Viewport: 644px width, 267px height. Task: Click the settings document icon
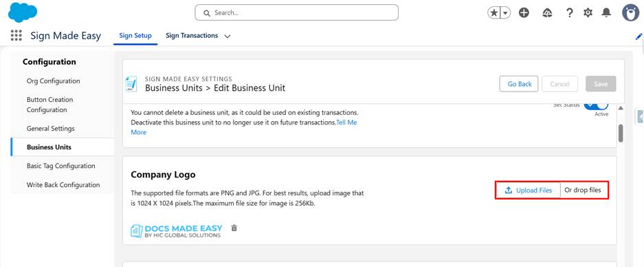pyautogui.click(x=131, y=83)
